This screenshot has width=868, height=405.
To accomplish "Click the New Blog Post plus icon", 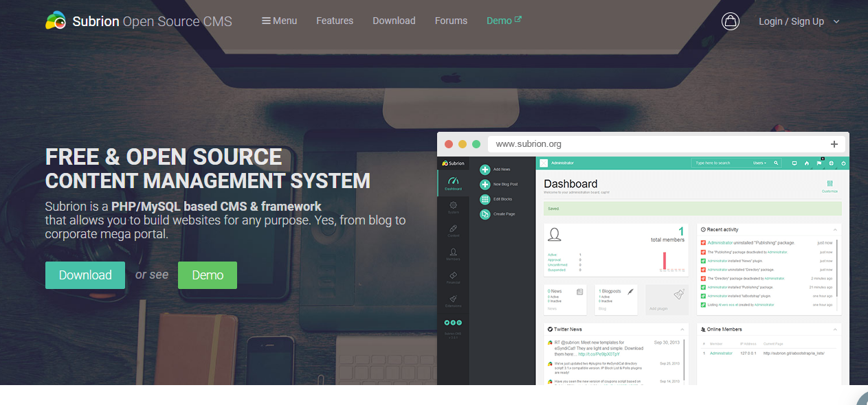I will (485, 184).
